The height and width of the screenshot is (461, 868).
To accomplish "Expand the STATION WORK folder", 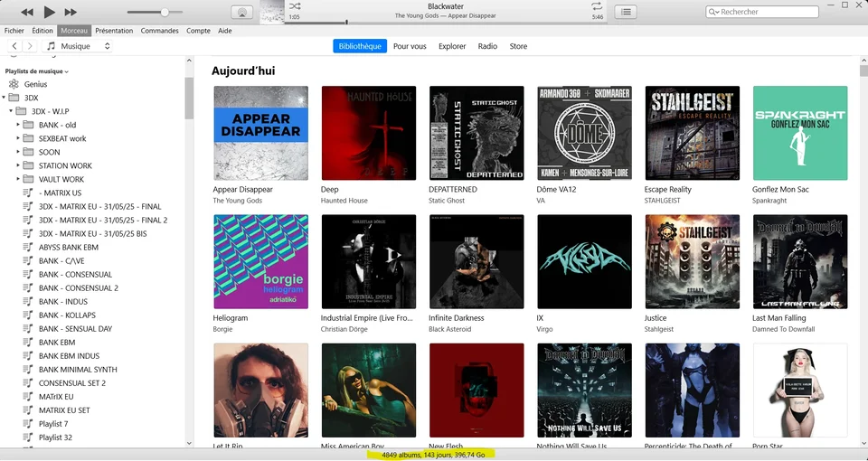I will click(x=18, y=165).
